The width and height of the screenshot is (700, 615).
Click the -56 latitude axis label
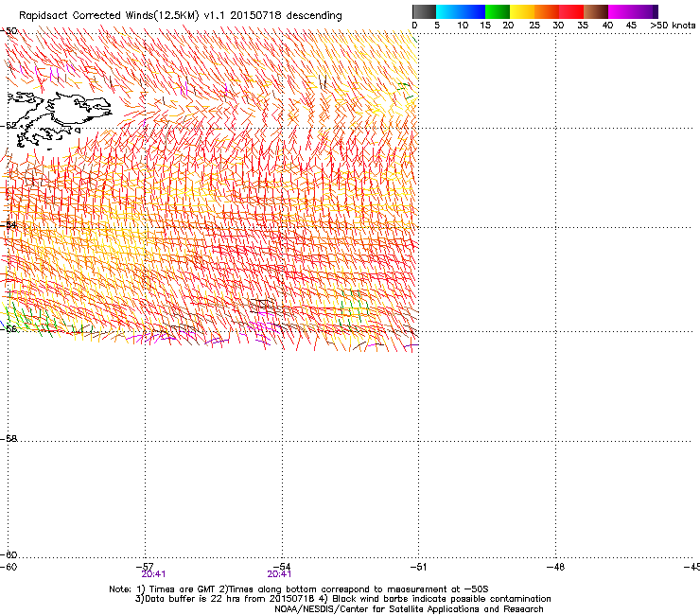pos(8,328)
